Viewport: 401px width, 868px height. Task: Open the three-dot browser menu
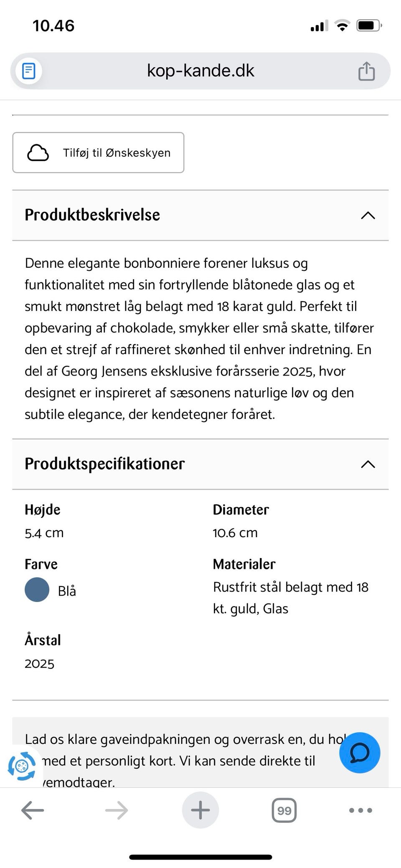(360, 810)
